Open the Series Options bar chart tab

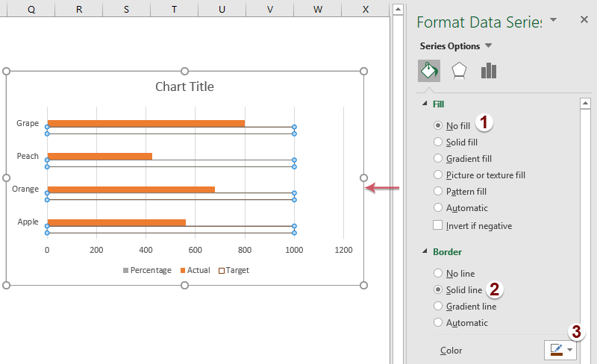pyautogui.click(x=489, y=71)
